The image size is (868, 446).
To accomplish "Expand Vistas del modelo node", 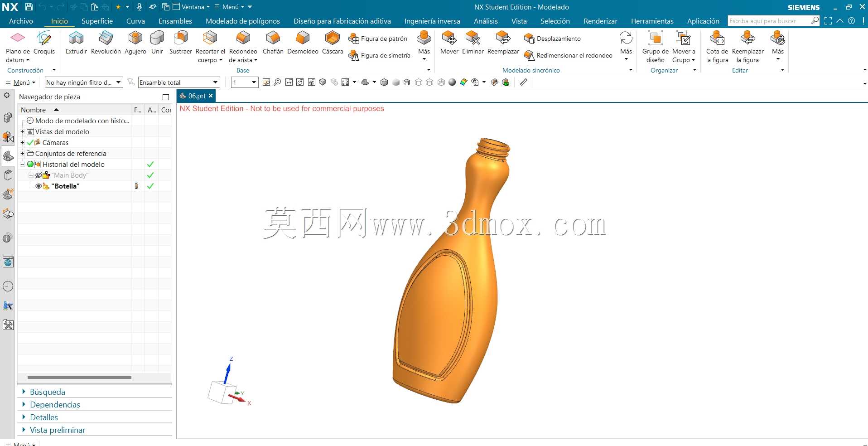I will tap(22, 131).
